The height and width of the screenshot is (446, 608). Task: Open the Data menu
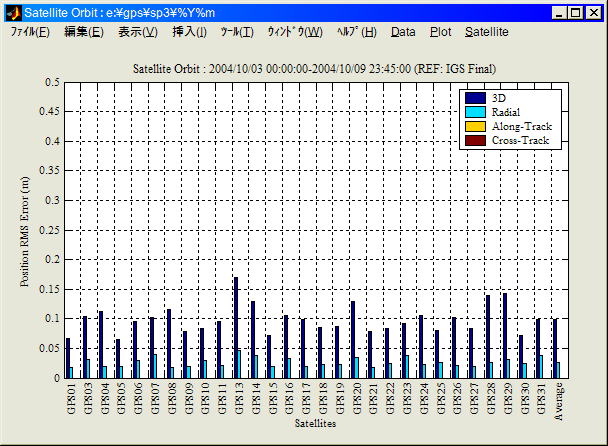(403, 32)
